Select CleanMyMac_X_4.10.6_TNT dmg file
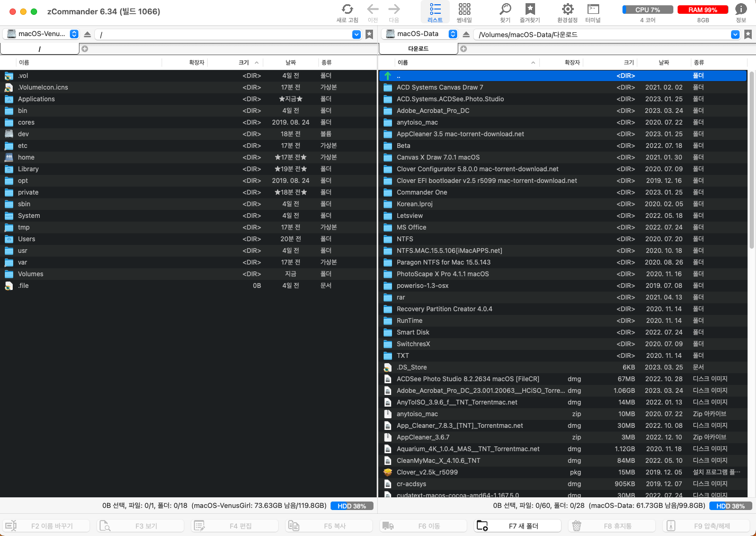This screenshot has width=756, height=536. click(563, 461)
